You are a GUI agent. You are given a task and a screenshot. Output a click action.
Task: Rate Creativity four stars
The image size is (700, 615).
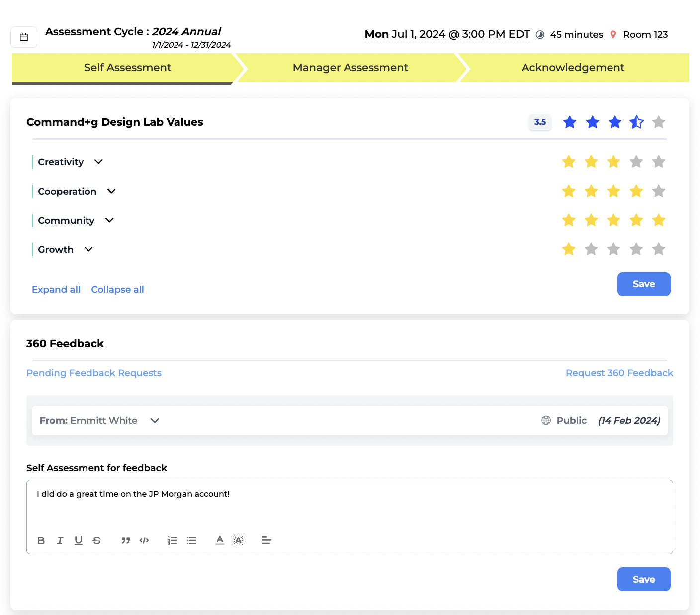tap(636, 162)
